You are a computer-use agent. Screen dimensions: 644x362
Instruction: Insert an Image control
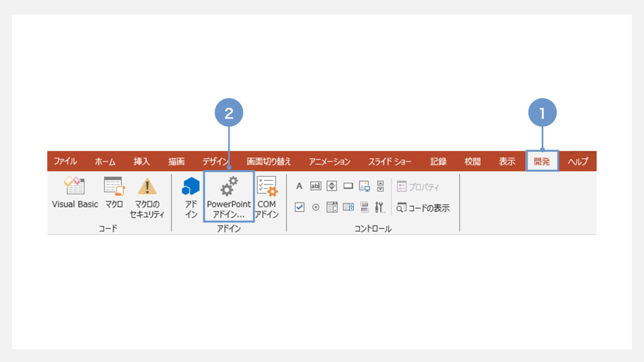[365, 186]
